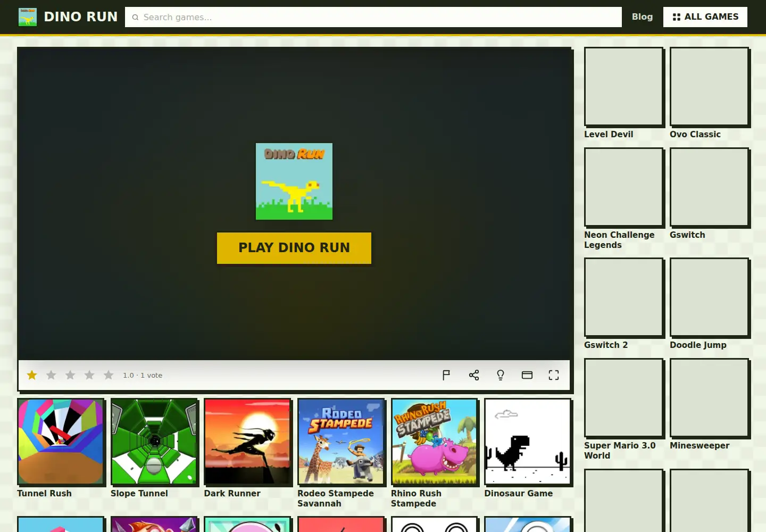Click the Dino Run logo icon in header
This screenshot has width=766, height=532.
[28, 17]
